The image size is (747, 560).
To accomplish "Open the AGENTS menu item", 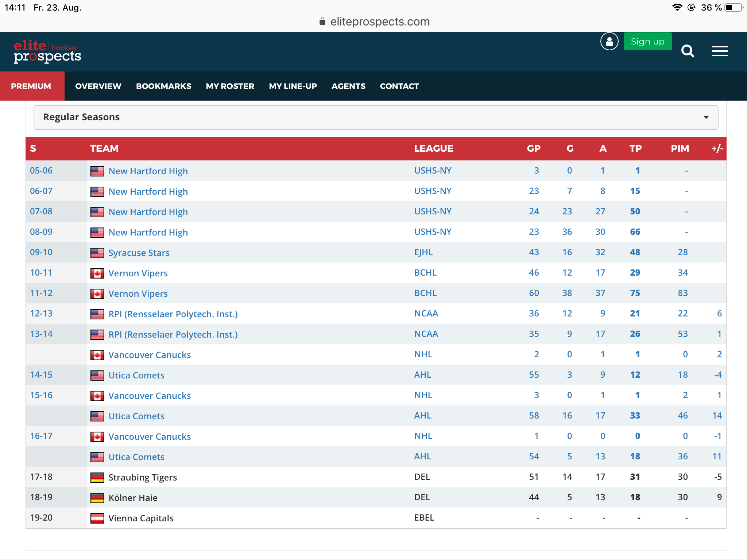I will tap(348, 86).
